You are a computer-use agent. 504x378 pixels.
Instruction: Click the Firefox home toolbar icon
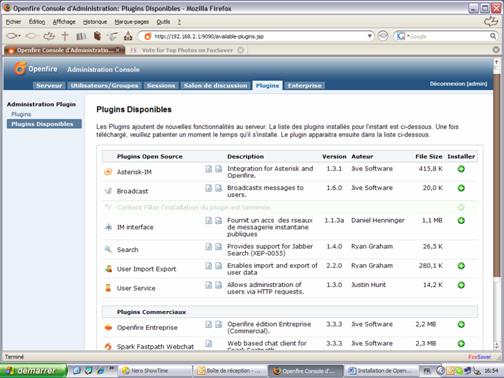[128, 36]
